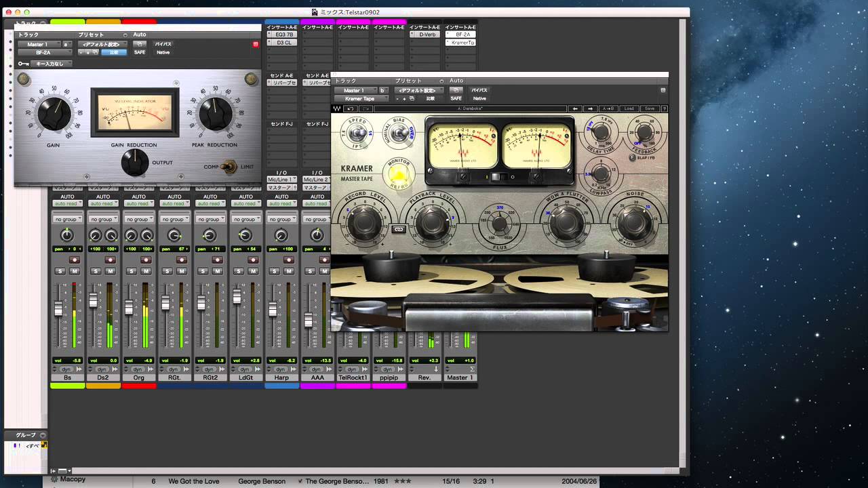
Task: Click the BF-2A Gain knob
Action: (54, 113)
